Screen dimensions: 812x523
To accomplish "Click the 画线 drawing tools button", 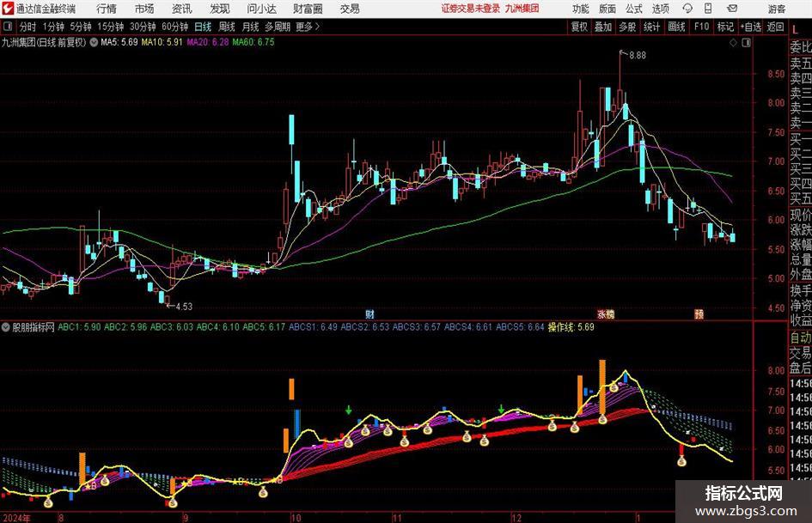I will click(676, 27).
